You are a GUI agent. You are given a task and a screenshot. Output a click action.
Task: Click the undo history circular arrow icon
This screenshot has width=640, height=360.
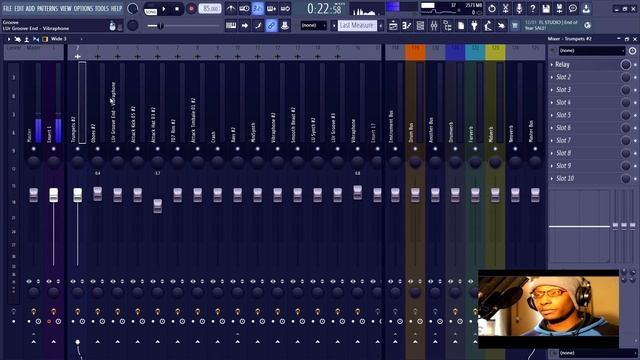[x=492, y=8]
